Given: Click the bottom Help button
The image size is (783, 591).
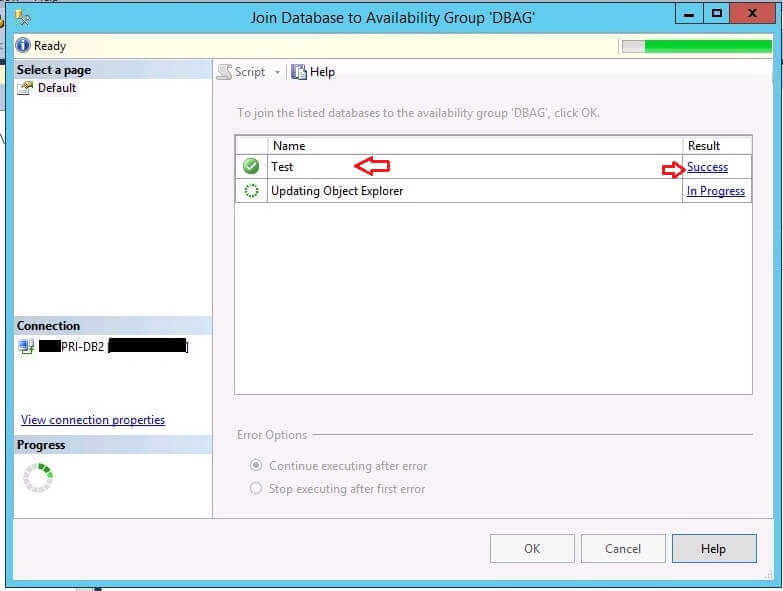Looking at the screenshot, I should point(714,549).
